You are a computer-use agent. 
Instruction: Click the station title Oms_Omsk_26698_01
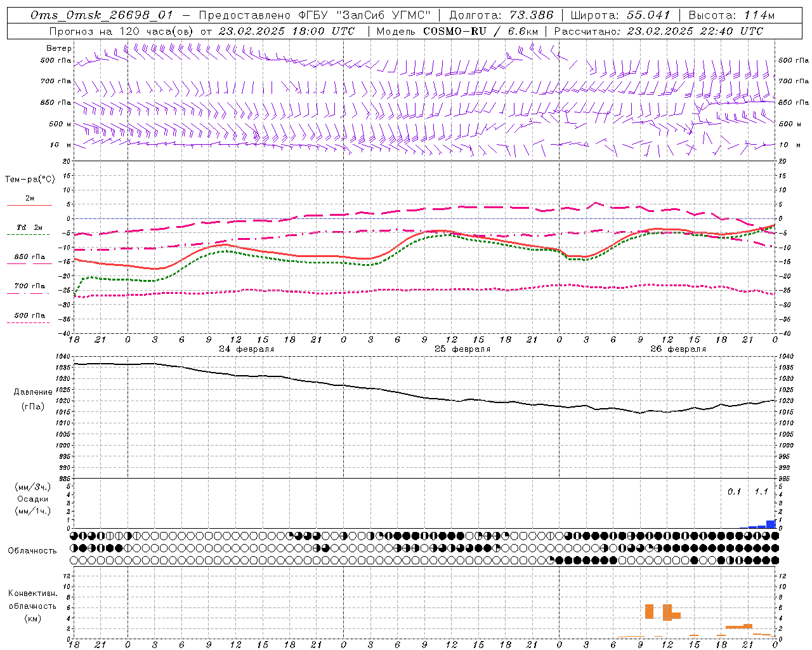pyautogui.click(x=101, y=15)
